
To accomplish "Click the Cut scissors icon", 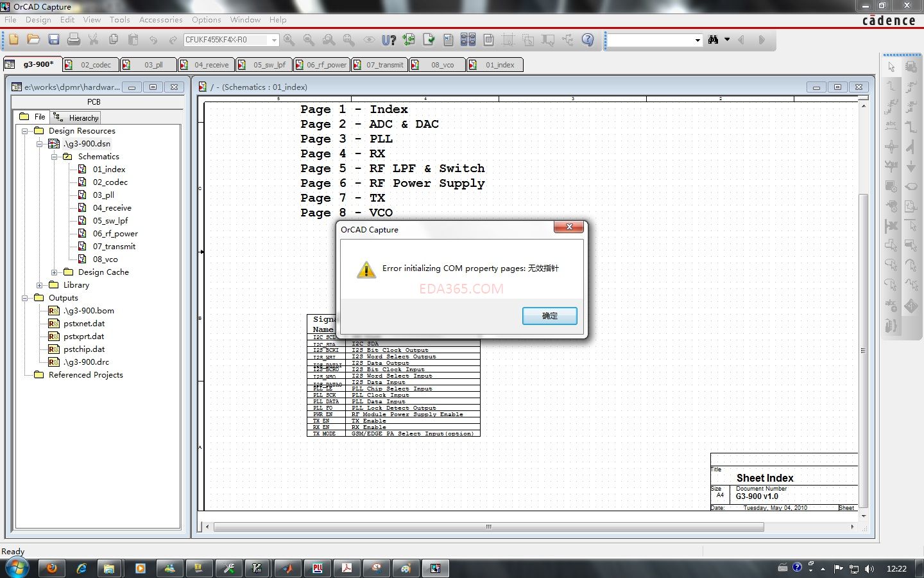I will (x=94, y=40).
